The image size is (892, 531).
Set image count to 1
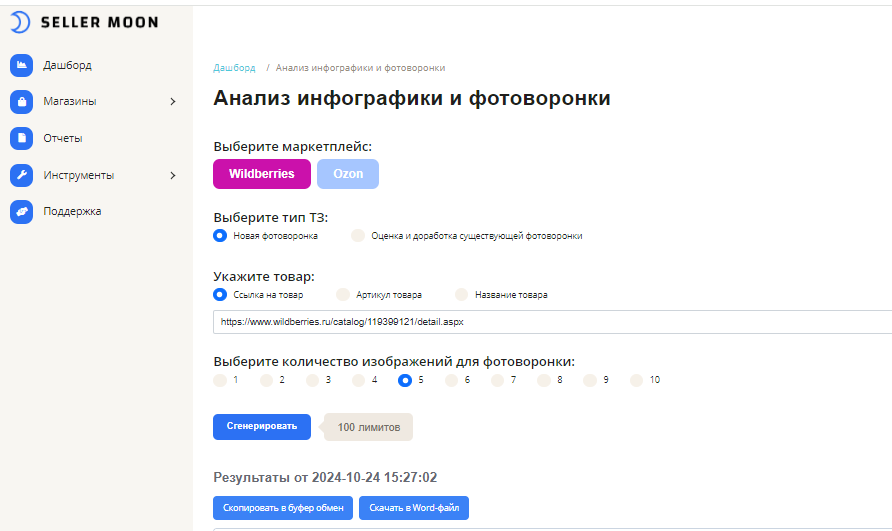220,380
